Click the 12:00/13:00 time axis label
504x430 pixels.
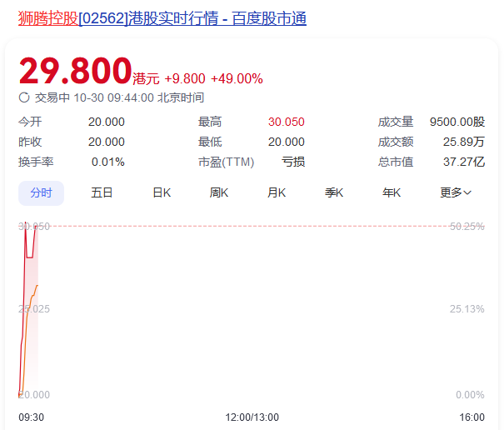tap(252, 417)
